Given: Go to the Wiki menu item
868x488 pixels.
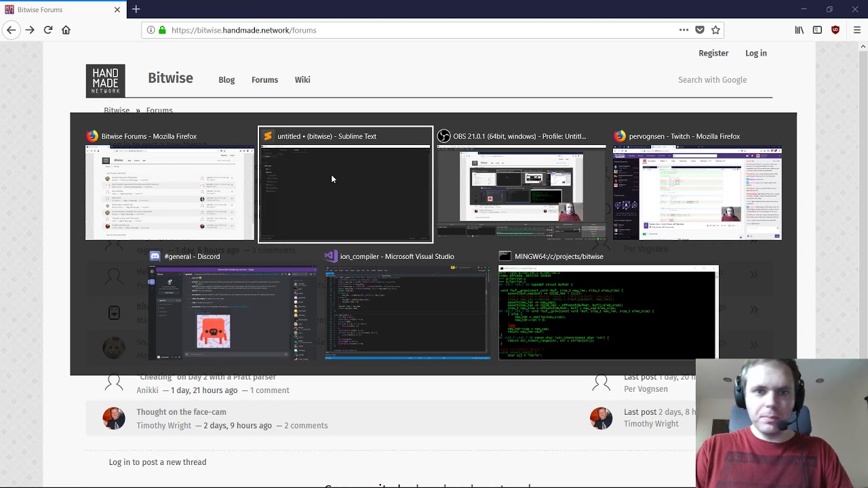Looking at the screenshot, I should point(302,80).
